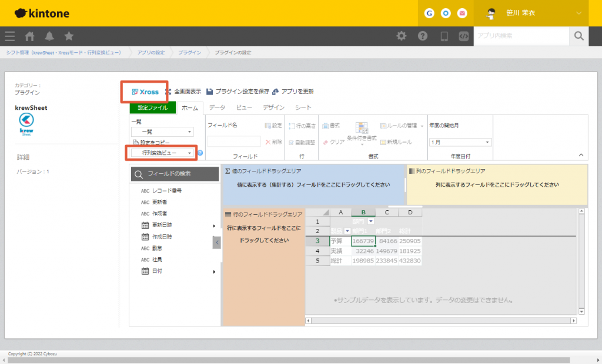Click プラグイン設定を保存
Viewport: 602px width, 364px height.
238,92
